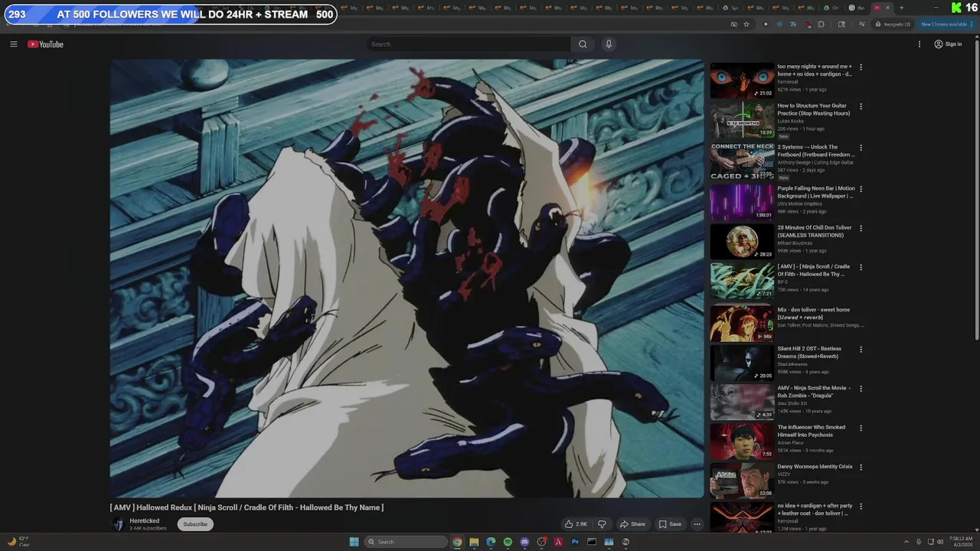Click the search magnifier button
980x551 pixels.
[583, 44]
